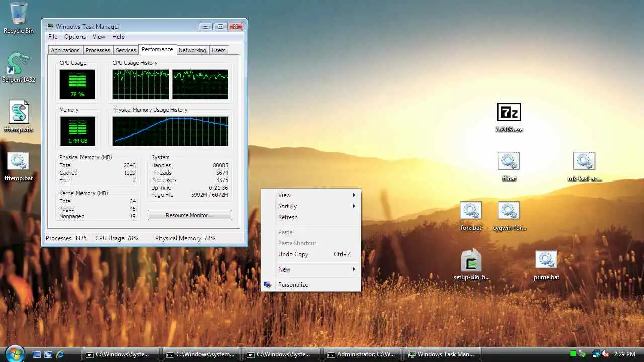
Task: Click the CPU Usage 78 % gauge
Action: (x=77, y=84)
